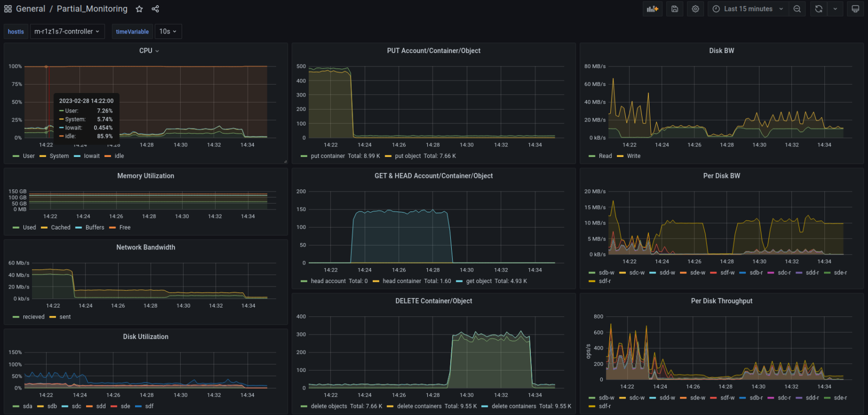Cycle view mode using monitor icon

pos(855,9)
